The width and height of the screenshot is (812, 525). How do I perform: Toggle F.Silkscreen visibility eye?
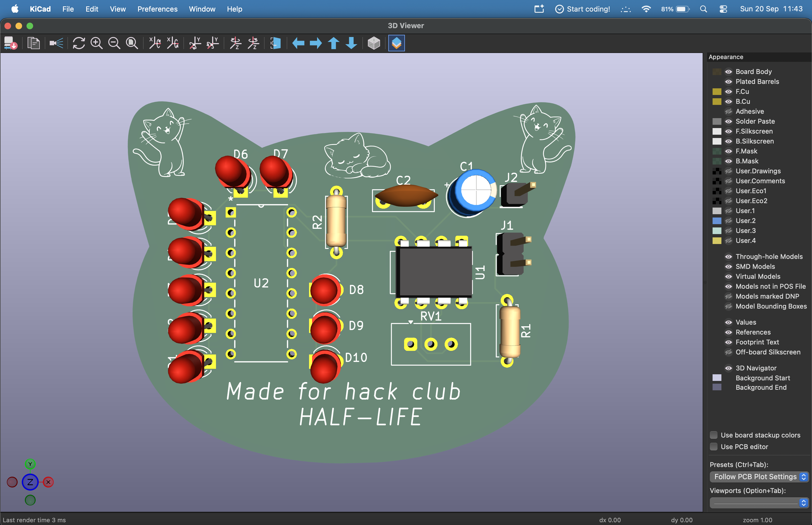pyautogui.click(x=728, y=131)
